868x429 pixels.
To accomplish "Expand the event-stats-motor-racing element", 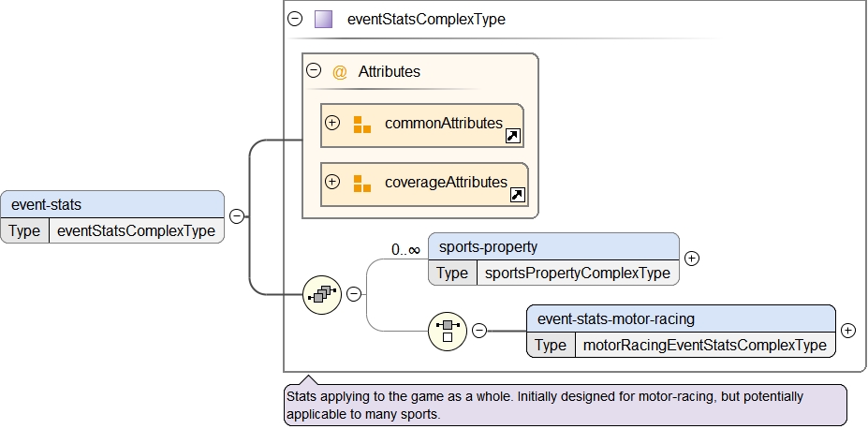I will (847, 330).
